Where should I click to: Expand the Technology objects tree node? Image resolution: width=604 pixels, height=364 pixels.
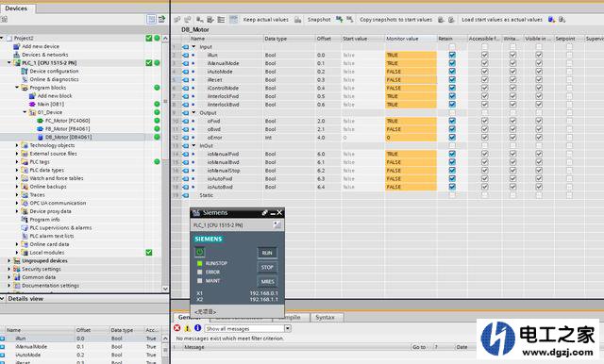pyautogui.click(x=17, y=145)
